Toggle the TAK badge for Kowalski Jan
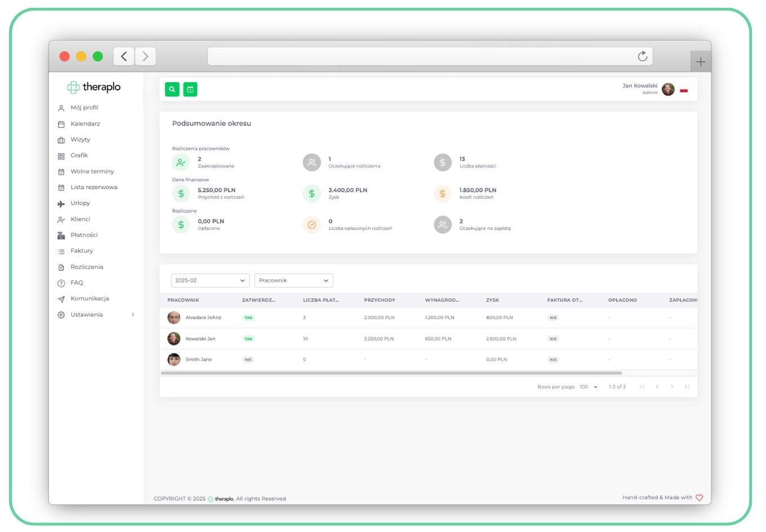 point(248,338)
